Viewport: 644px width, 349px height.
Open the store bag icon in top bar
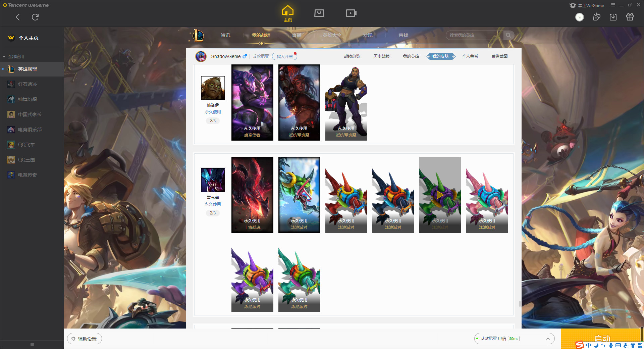(x=319, y=13)
